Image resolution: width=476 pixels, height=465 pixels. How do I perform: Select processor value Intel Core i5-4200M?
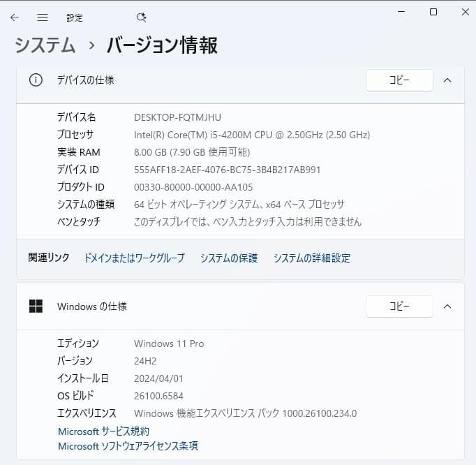click(x=252, y=135)
